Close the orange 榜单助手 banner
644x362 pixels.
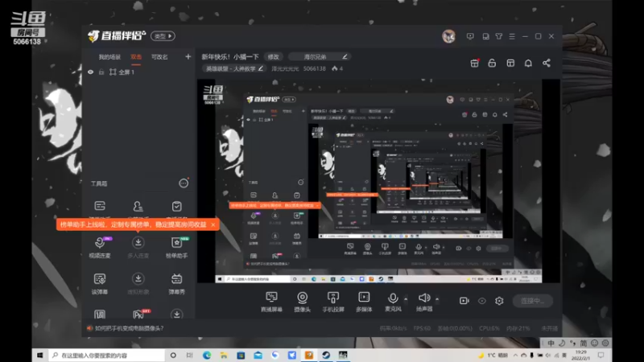[213, 224]
